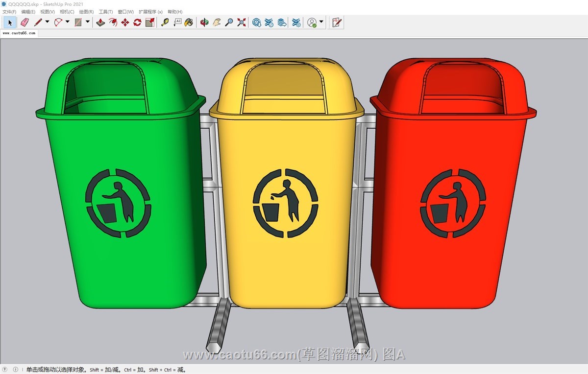Expand the Arc tool dropdown arrow
The width and height of the screenshot is (588, 374).
pyautogui.click(x=67, y=22)
